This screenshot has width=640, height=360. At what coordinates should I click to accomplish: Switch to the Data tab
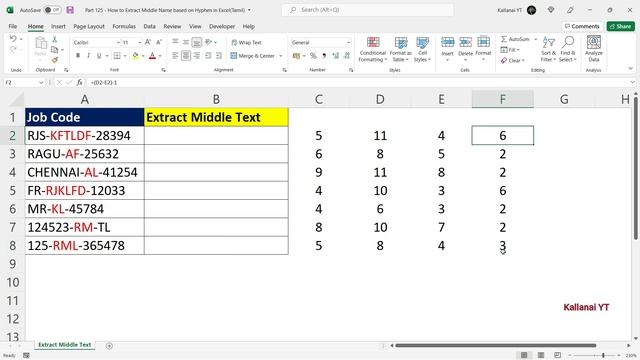(x=149, y=26)
